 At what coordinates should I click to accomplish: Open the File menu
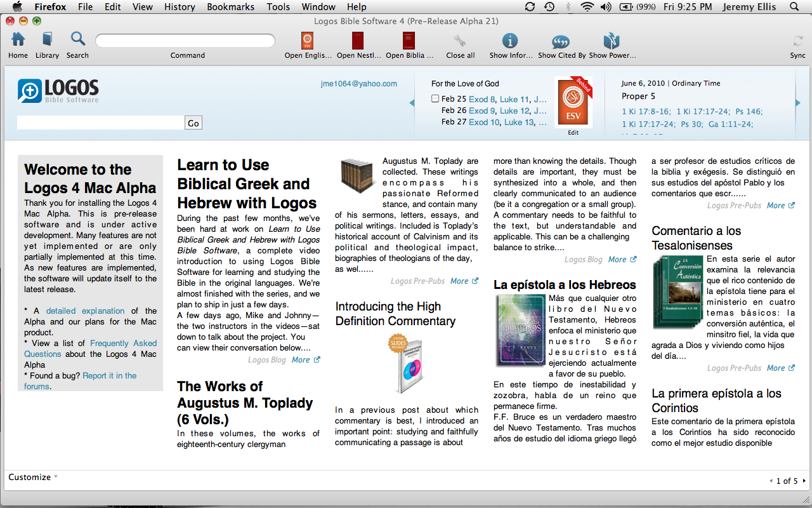click(85, 7)
